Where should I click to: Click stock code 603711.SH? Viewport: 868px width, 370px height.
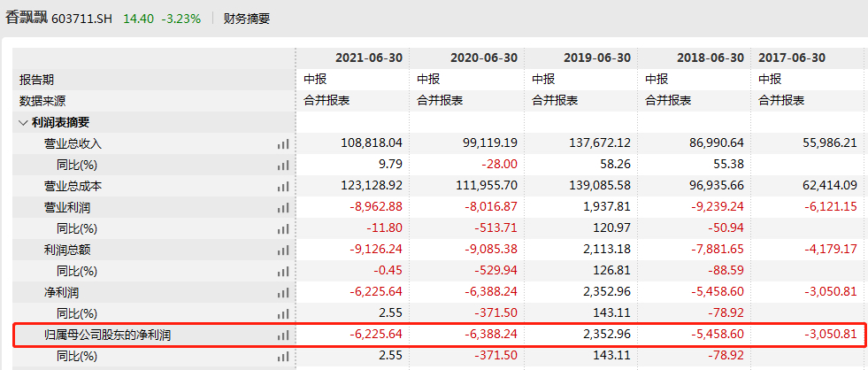(x=82, y=18)
